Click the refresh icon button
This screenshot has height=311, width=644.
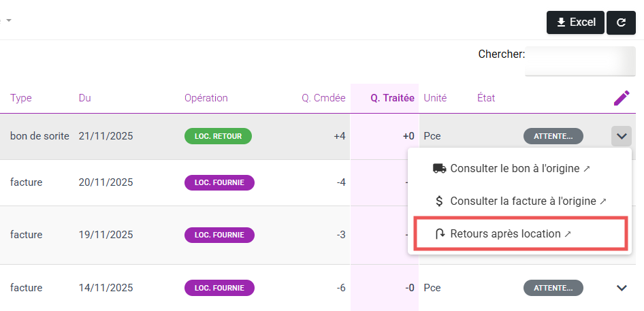621,22
